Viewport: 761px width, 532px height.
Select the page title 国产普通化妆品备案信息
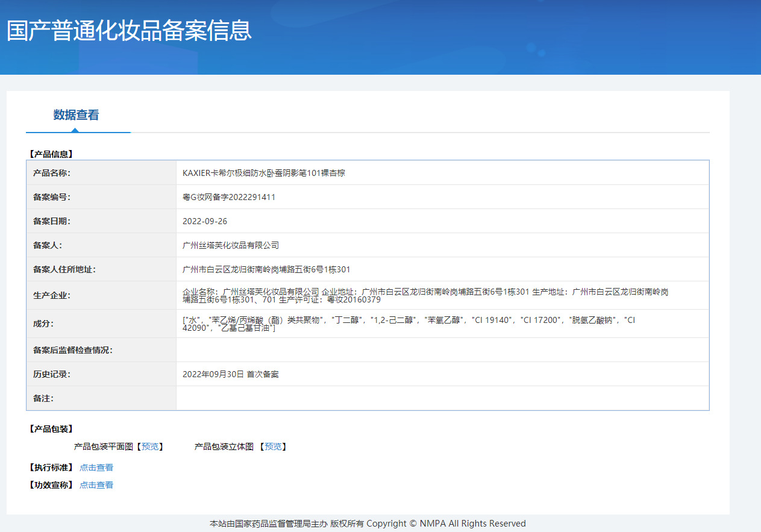129,31
